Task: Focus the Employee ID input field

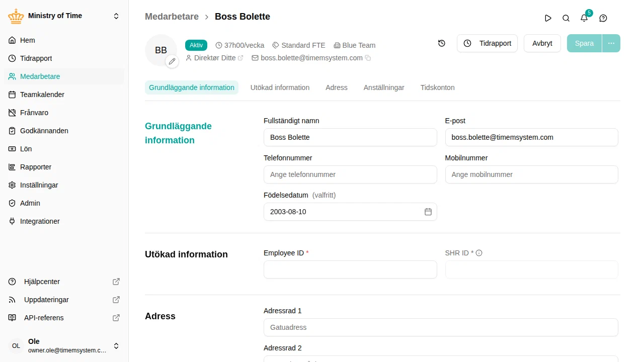Action: point(350,269)
